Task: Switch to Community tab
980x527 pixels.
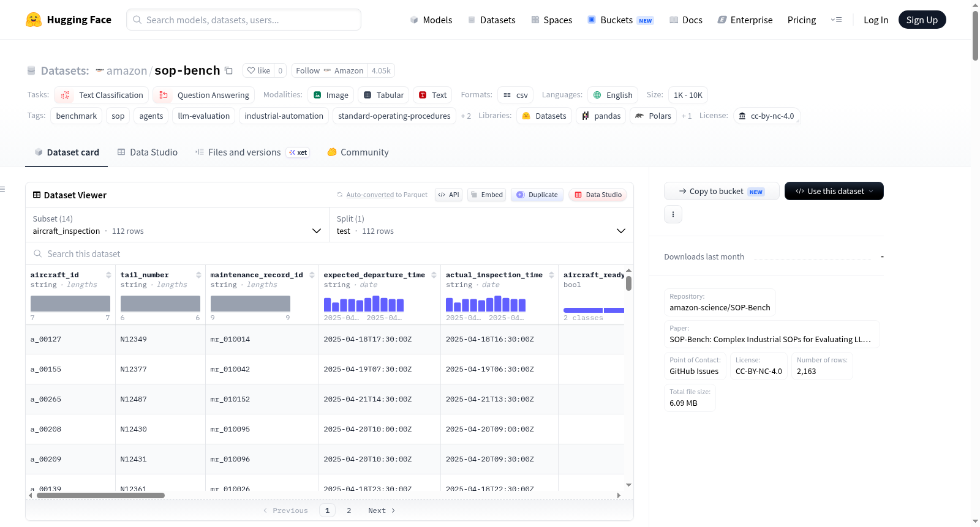Action: pos(358,152)
